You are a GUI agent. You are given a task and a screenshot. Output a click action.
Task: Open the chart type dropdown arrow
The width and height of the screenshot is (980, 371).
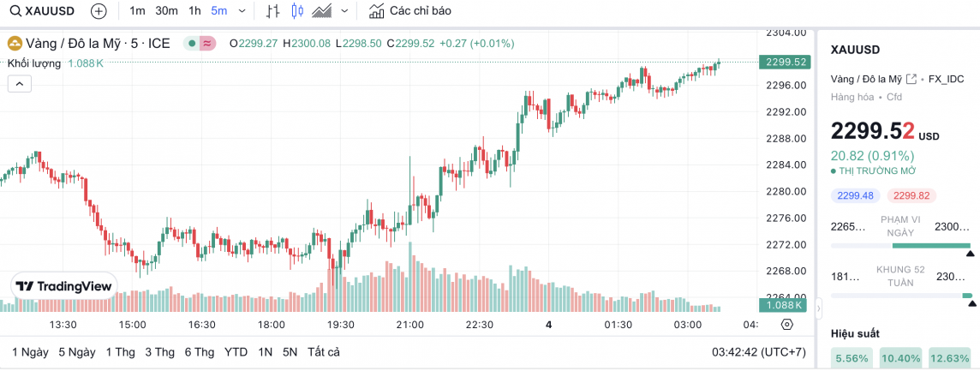coord(344,11)
